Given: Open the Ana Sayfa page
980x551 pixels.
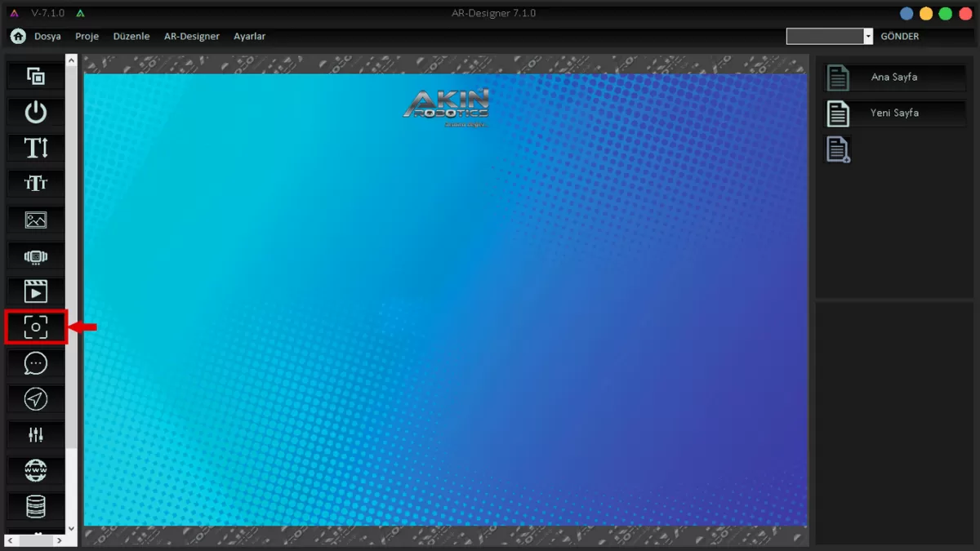Looking at the screenshot, I should pos(893,78).
